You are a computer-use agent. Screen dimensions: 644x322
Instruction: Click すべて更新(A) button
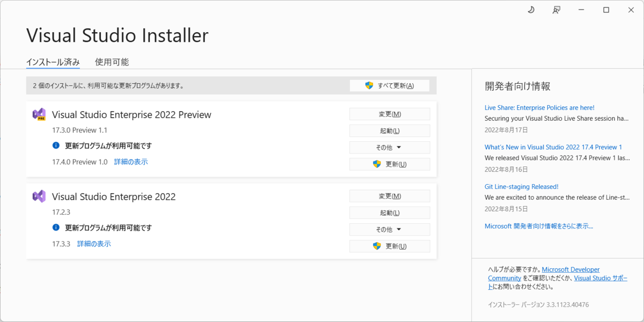[x=390, y=85]
